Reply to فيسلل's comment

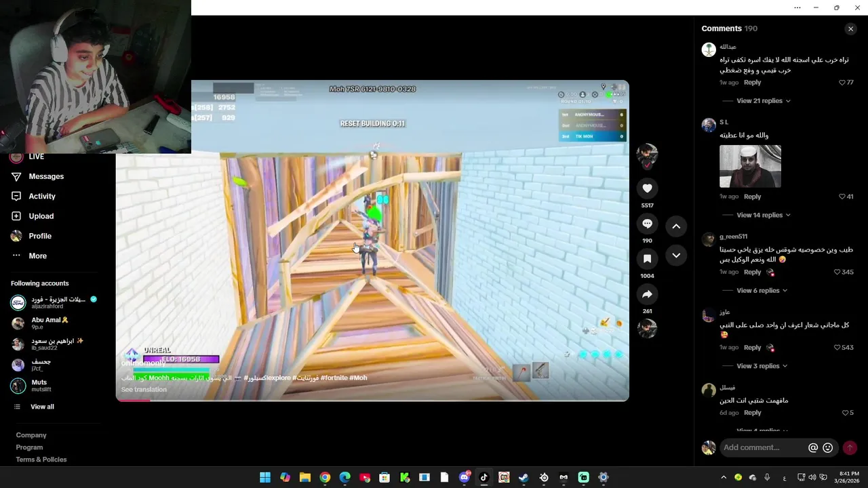tap(752, 413)
